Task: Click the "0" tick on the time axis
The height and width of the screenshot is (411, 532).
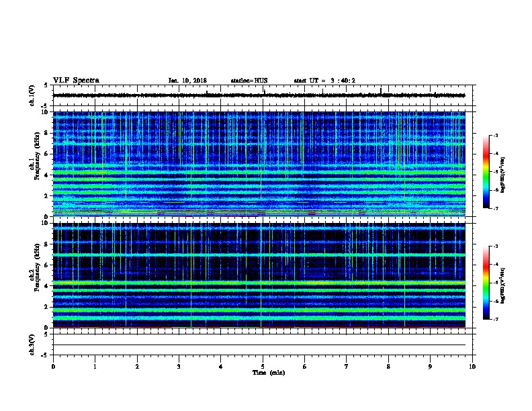Action: [53, 367]
